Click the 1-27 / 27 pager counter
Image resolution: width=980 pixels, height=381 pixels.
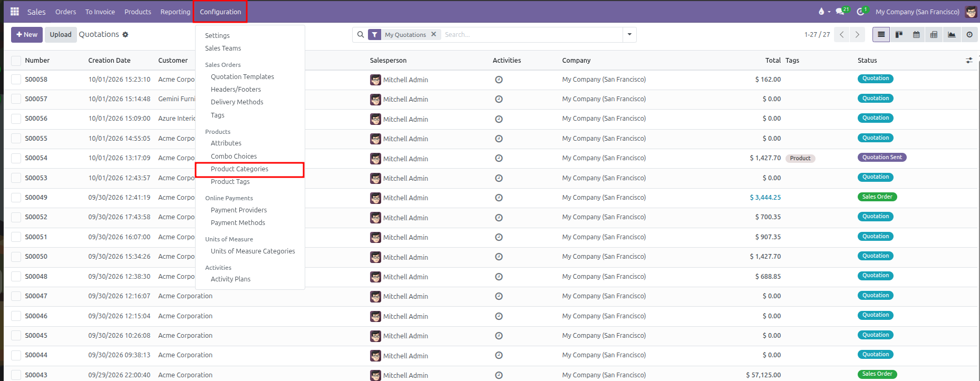817,35
